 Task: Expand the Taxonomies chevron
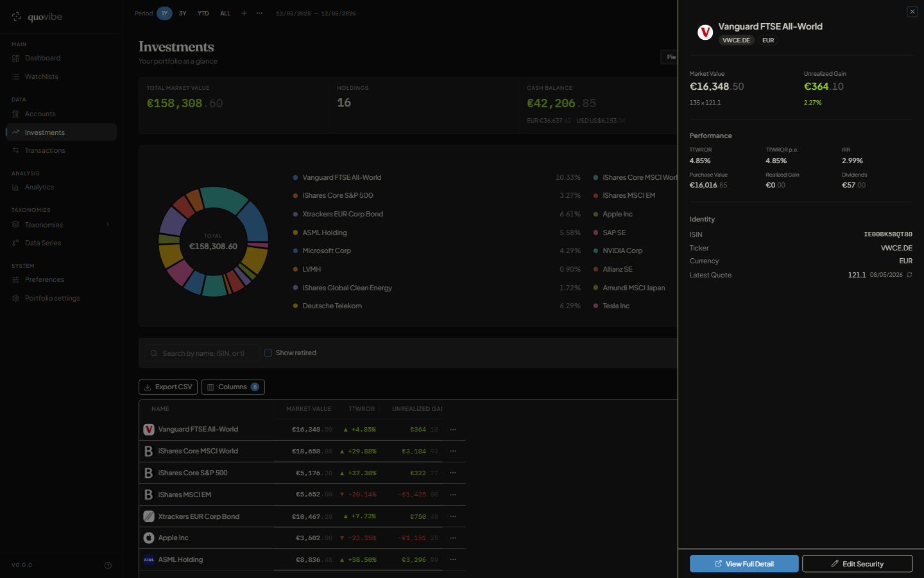[x=107, y=225]
